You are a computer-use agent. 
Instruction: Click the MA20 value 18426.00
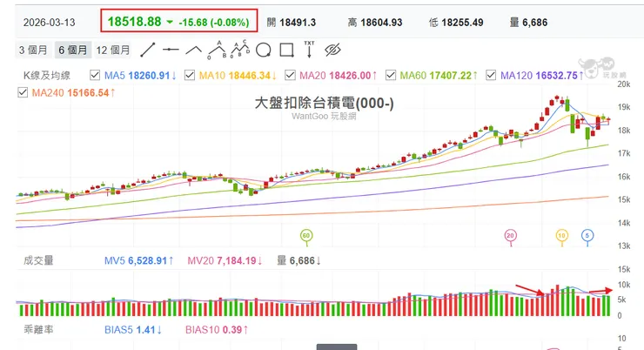350,76
